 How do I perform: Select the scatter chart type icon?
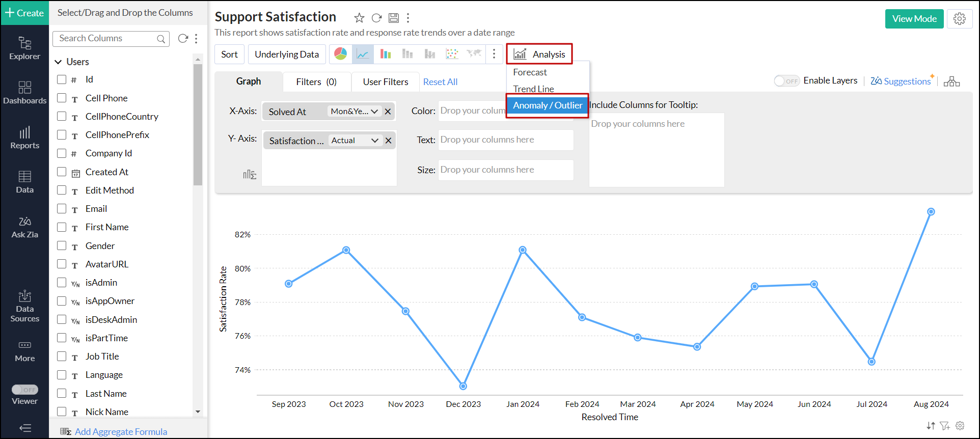(452, 54)
